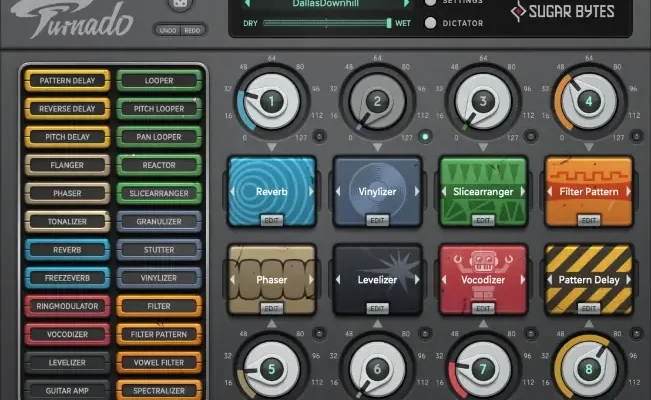Click the Slicearranger green effect slot
The width and height of the screenshot is (651, 400).
(483, 188)
